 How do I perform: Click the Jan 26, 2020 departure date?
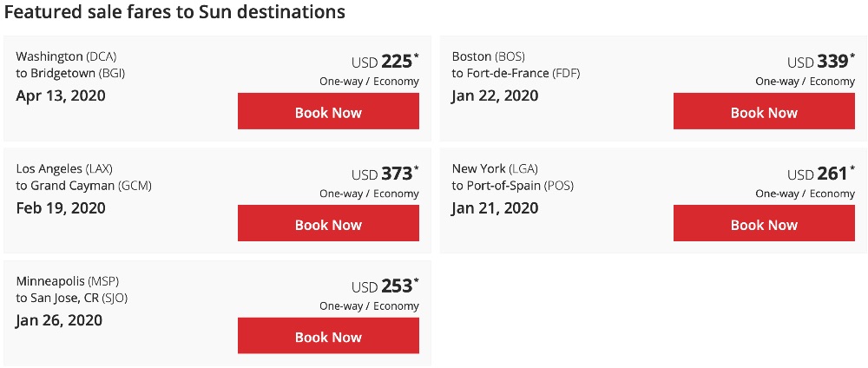pyautogui.click(x=59, y=320)
